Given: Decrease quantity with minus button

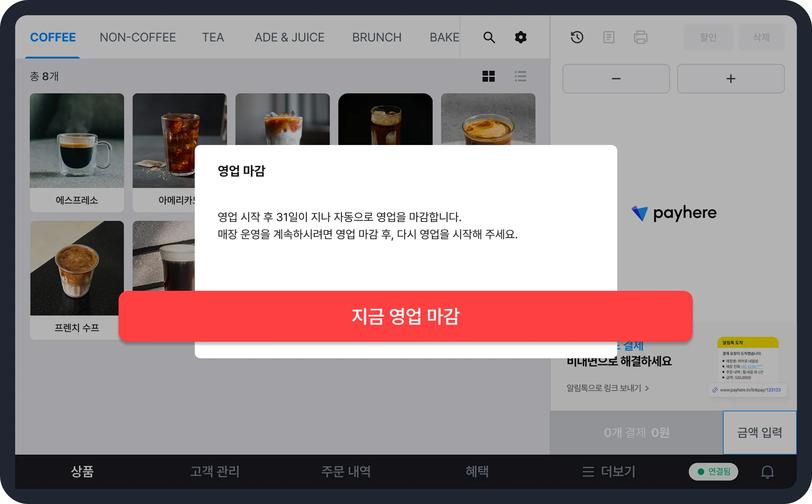Looking at the screenshot, I should (616, 78).
